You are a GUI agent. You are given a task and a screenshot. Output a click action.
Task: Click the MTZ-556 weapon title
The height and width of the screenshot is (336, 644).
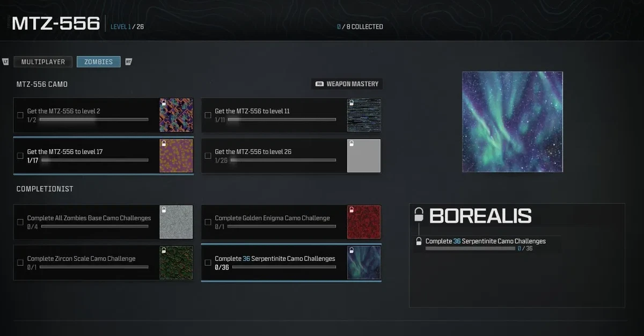(x=56, y=23)
